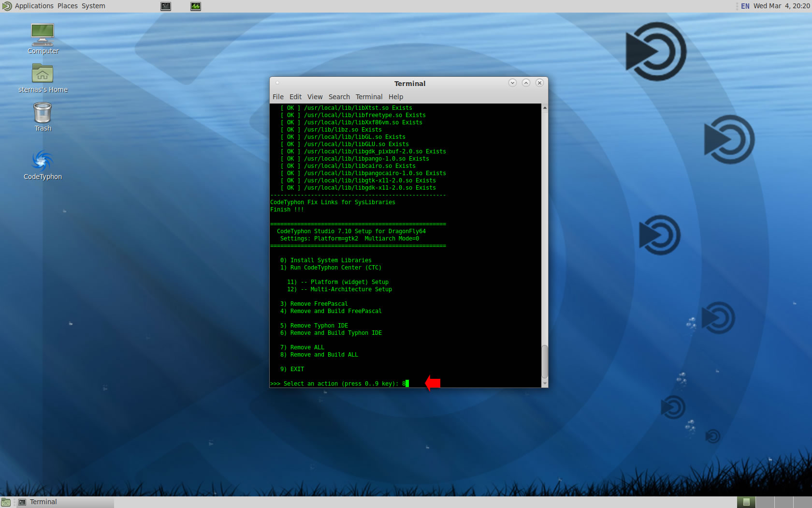Open the System menu

tap(93, 6)
